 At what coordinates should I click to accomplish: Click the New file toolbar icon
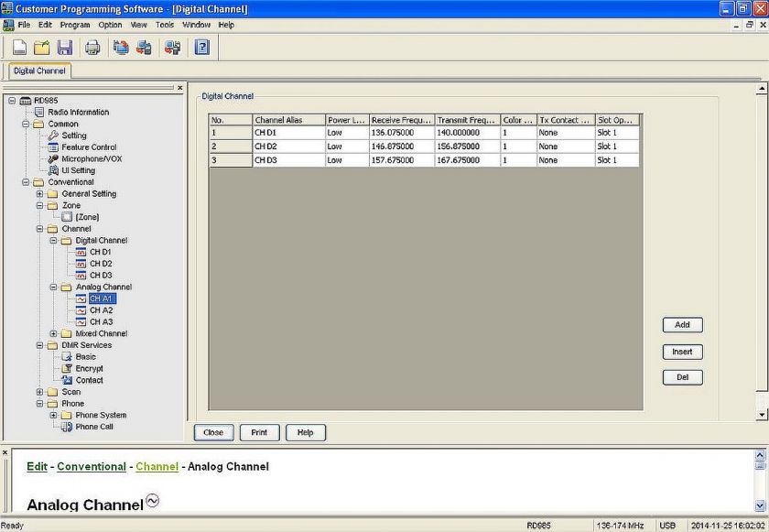point(19,47)
